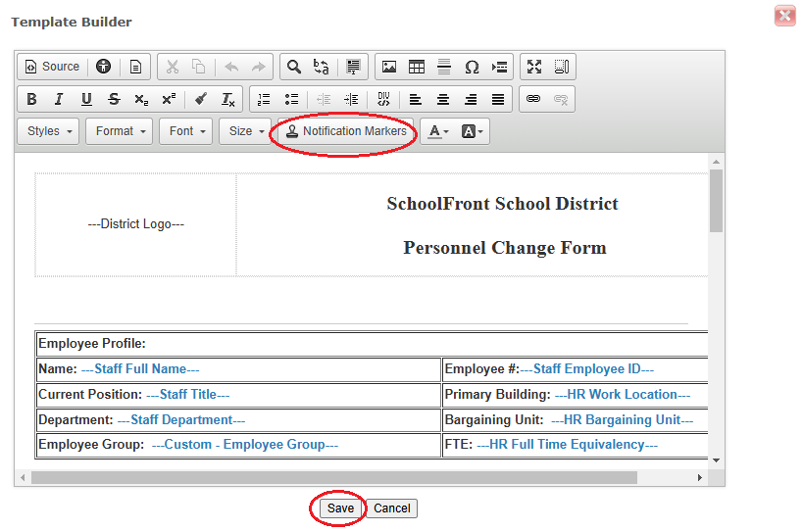Maximize the editor
The width and height of the screenshot is (803, 532).
[534, 67]
